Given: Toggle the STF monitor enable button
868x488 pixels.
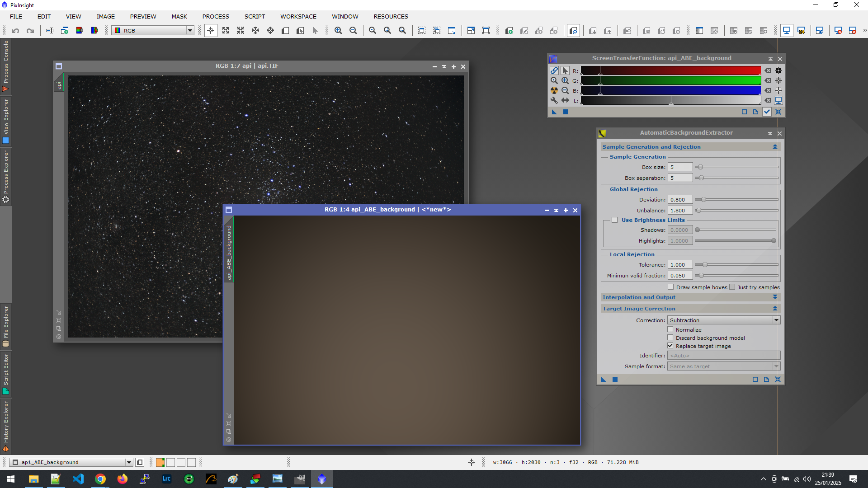Looking at the screenshot, I should (778, 100).
